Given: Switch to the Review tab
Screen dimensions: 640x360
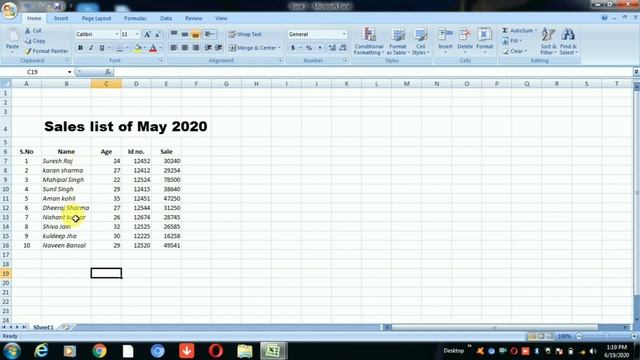Looking at the screenshot, I should tap(193, 18).
